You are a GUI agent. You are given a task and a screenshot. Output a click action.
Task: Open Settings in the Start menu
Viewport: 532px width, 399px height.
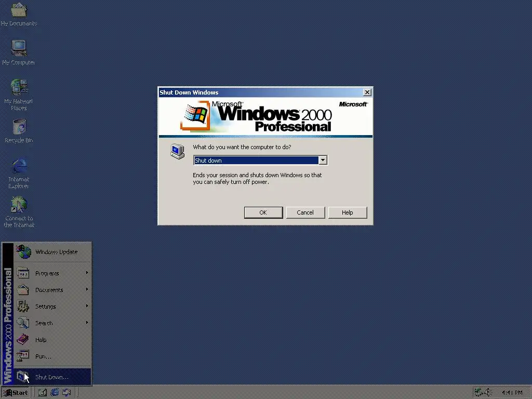pos(52,307)
